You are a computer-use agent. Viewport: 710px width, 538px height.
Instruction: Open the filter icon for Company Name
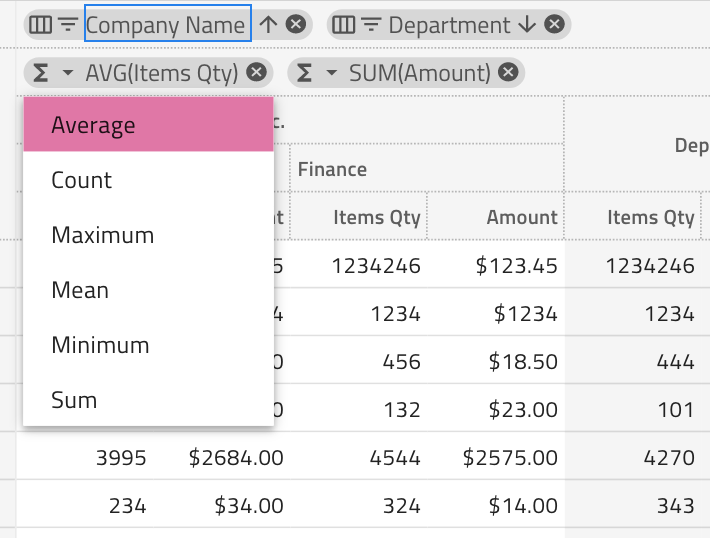68,25
